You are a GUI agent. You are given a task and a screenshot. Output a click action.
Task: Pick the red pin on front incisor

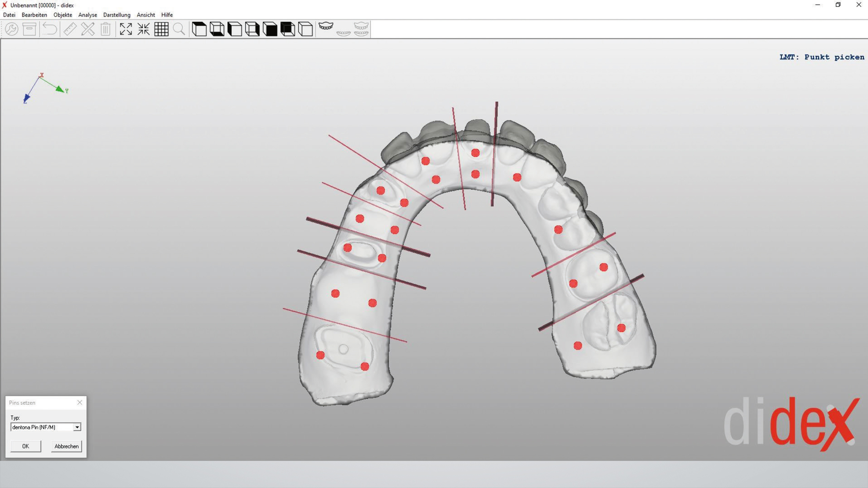475,153
